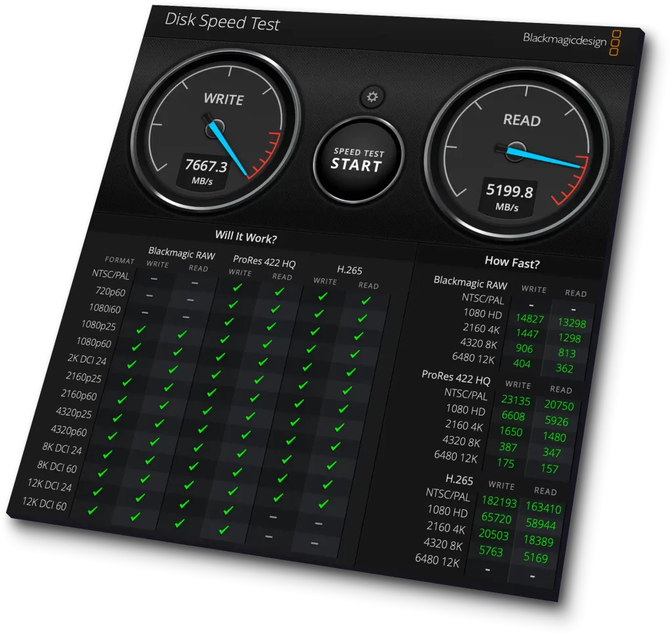Viewport: 672px width, 635px height.
Task: Open settings with the gear icon
Action: [x=372, y=97]
